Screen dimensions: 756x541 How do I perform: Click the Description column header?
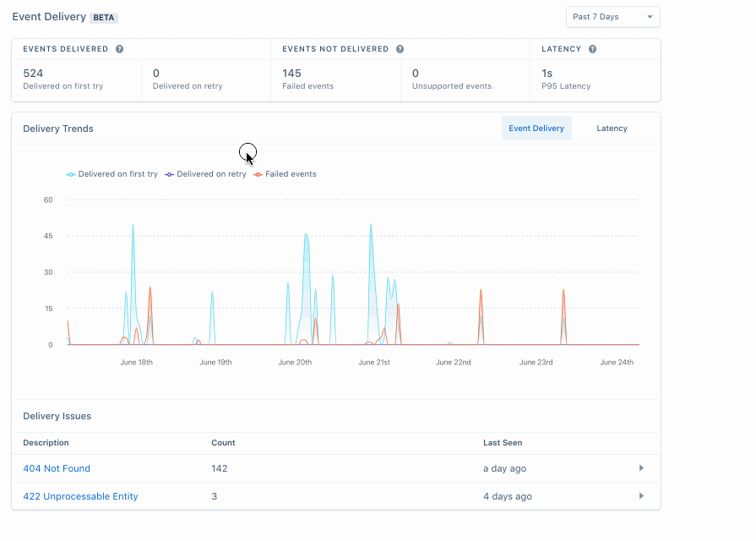click(46, 442)
